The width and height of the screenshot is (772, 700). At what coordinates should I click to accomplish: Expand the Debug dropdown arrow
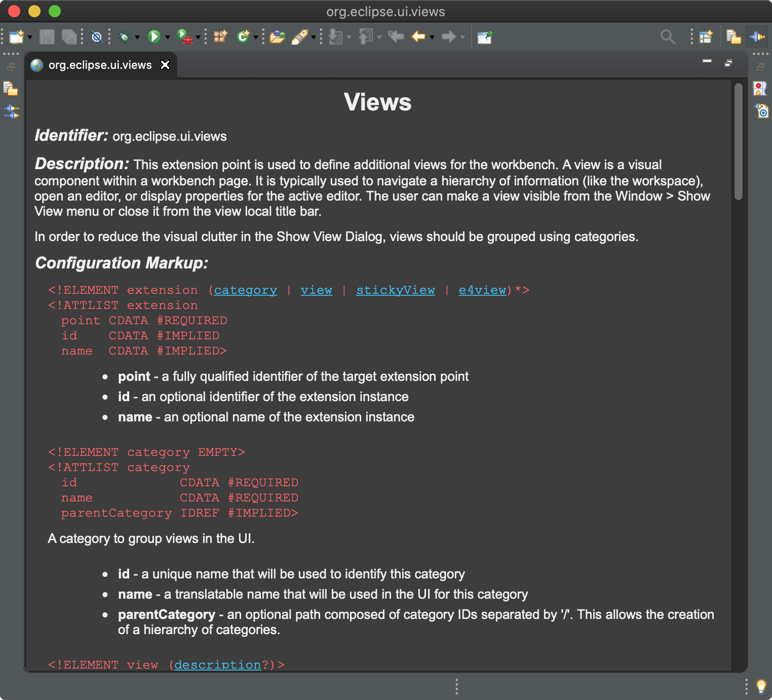tap(137, 37)
